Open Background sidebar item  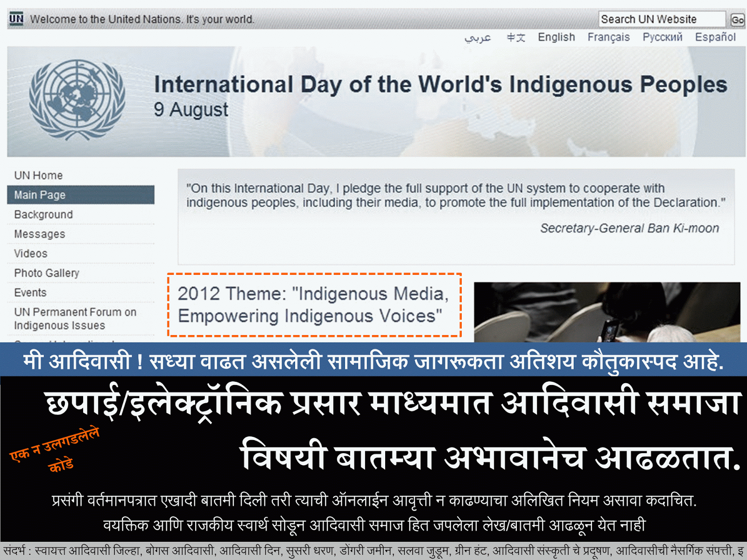tap(43, 215)
